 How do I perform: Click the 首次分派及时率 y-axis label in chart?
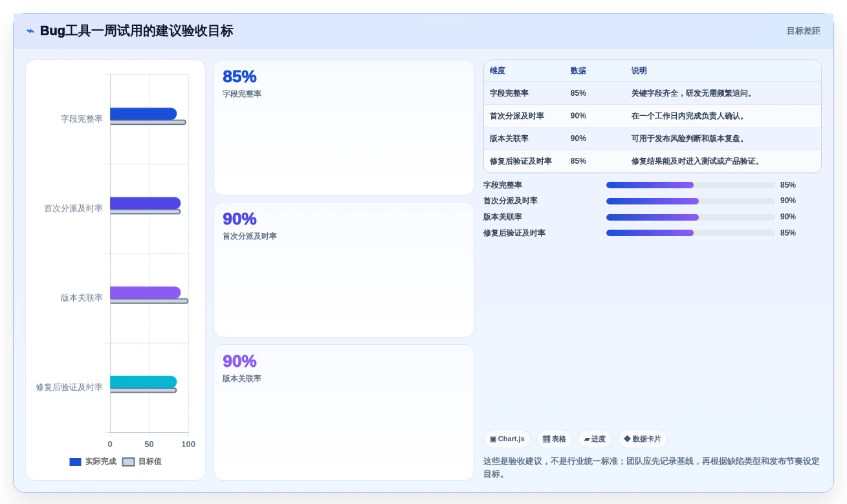(73, 208)
